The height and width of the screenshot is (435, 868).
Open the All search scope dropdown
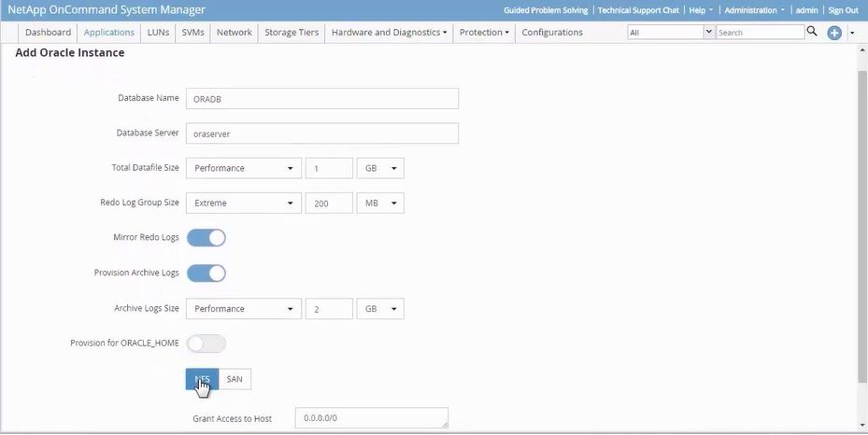tap(671, 32)
